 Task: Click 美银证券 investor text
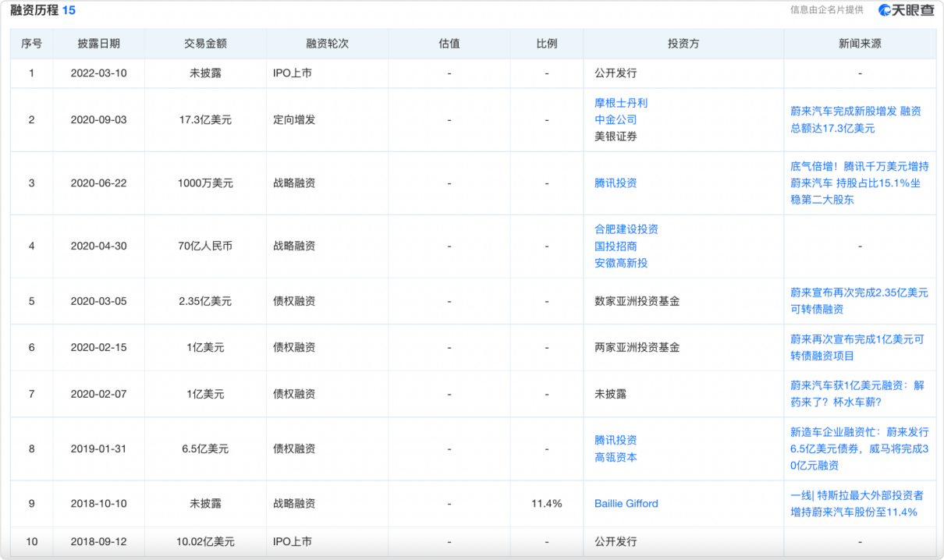[616, 136]
